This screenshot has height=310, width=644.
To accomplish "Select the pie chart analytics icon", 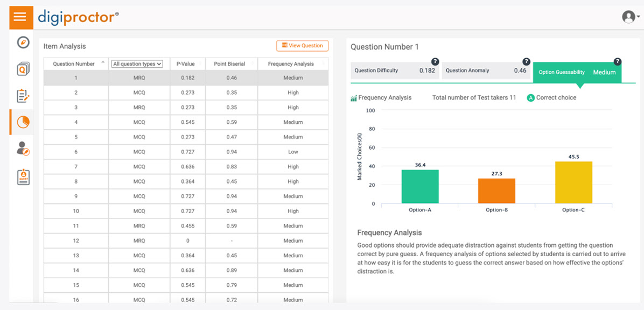I will click(x=23, y=122).
